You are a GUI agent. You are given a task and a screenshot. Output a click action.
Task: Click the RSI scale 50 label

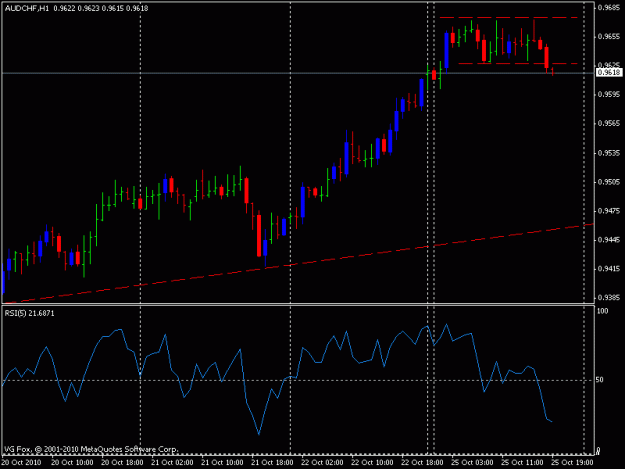point(600,380)
